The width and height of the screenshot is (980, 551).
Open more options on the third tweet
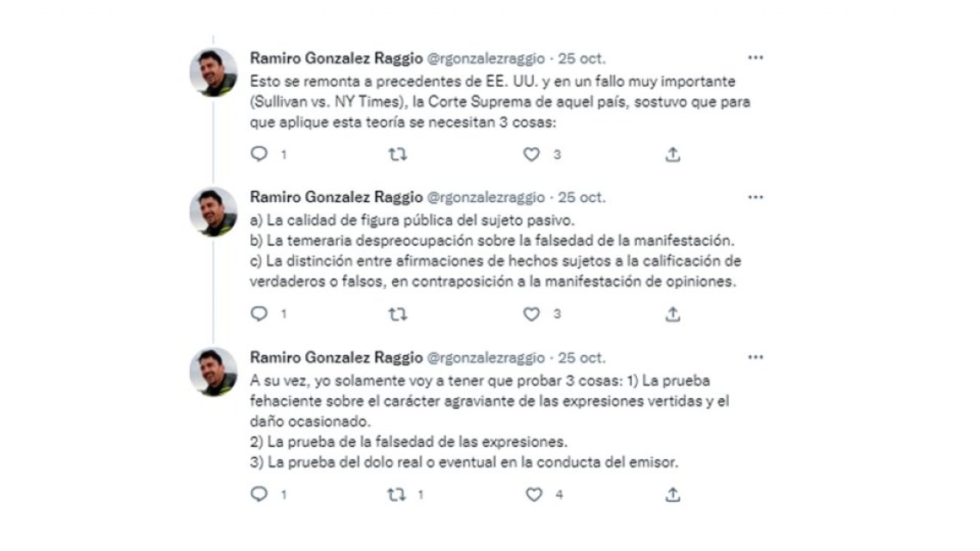pos(756,357)
